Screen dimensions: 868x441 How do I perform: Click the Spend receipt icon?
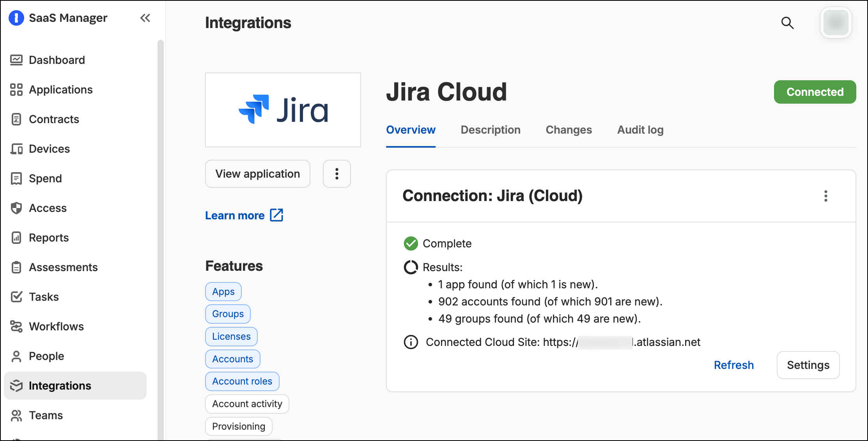click(16, 178)
